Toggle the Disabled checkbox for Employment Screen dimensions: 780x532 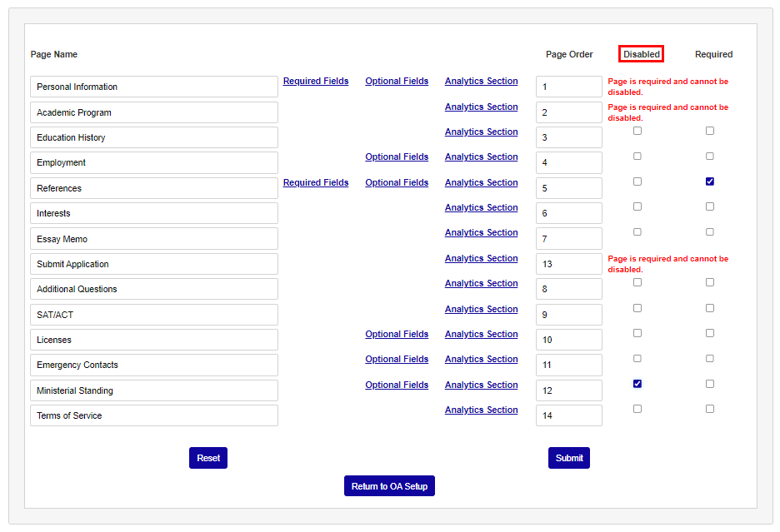(x=637, y=156)
